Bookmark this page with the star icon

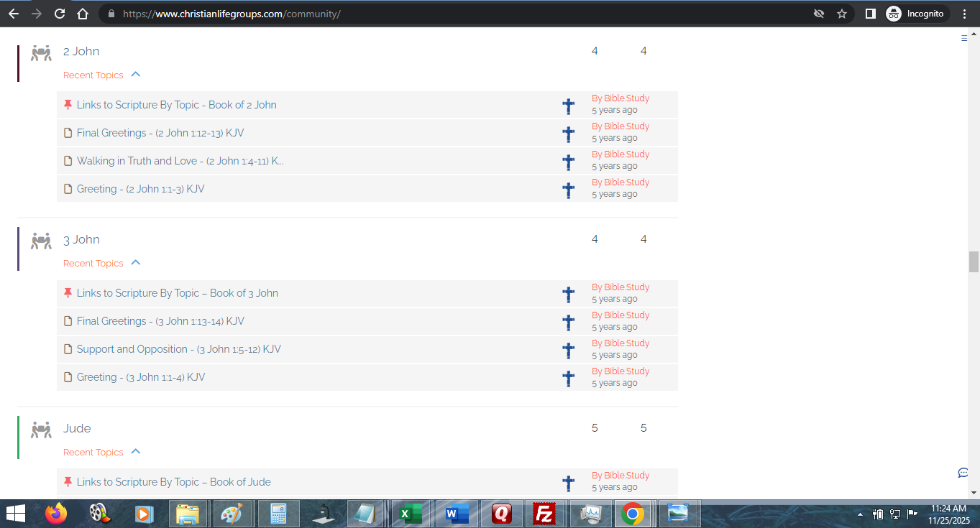pos(842,14)
